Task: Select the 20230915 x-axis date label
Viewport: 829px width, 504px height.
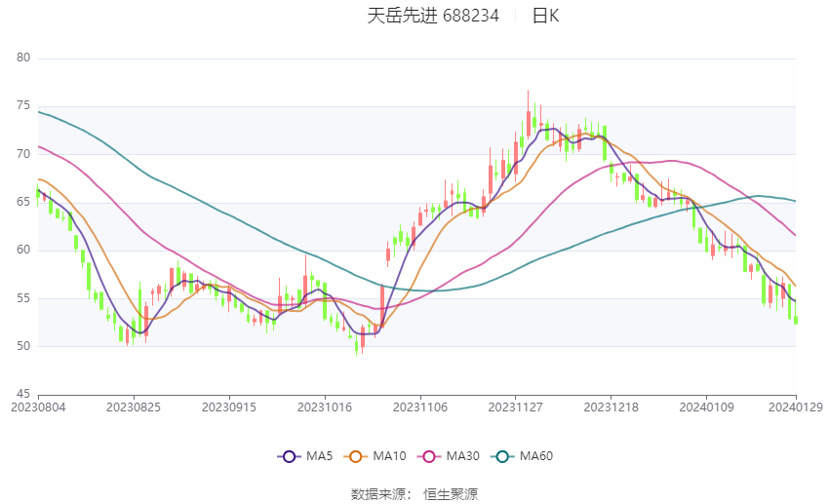Action: pyautogui.click(x=229, y=407)
